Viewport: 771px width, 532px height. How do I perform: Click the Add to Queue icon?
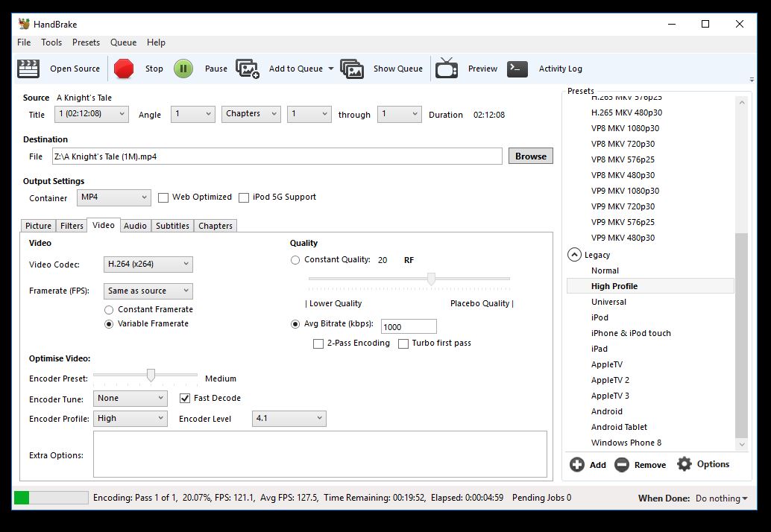(248, 69)
